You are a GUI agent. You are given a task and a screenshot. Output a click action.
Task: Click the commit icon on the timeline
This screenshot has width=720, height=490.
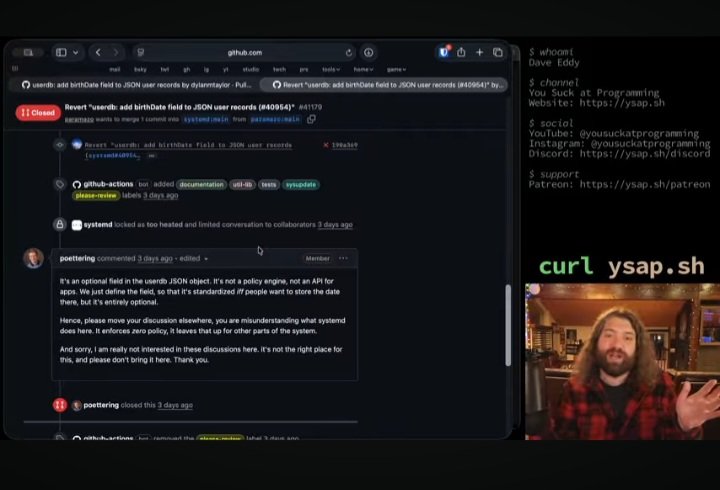click(x=60, y=145)
